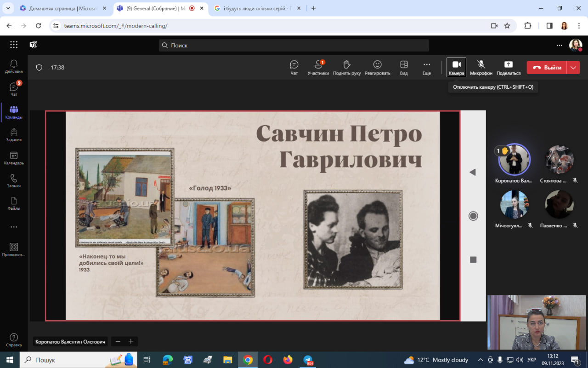588x368 pixels.
Task: Open the tab search dropdown in Chrome
Action: 8,8
